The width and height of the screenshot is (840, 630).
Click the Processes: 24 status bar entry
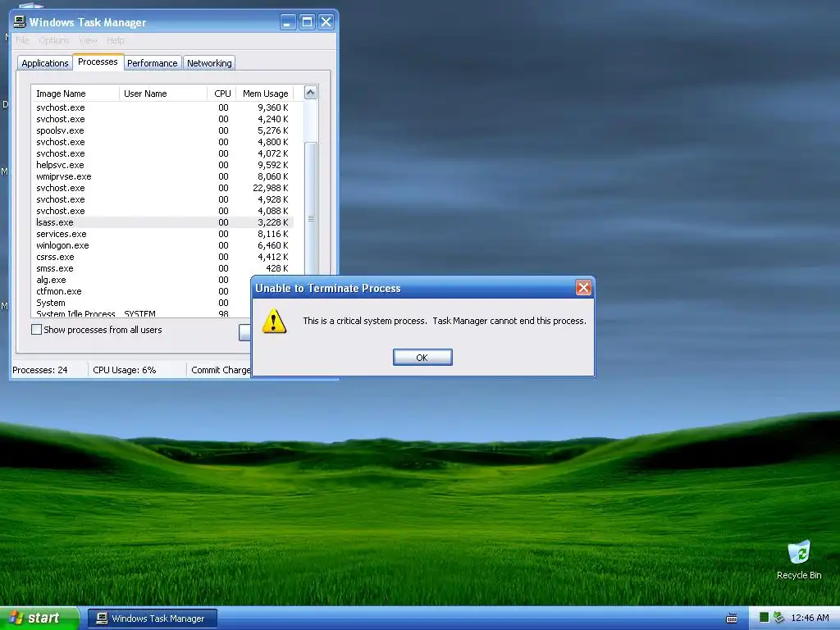pyautogui.click(x=39, y=370)
